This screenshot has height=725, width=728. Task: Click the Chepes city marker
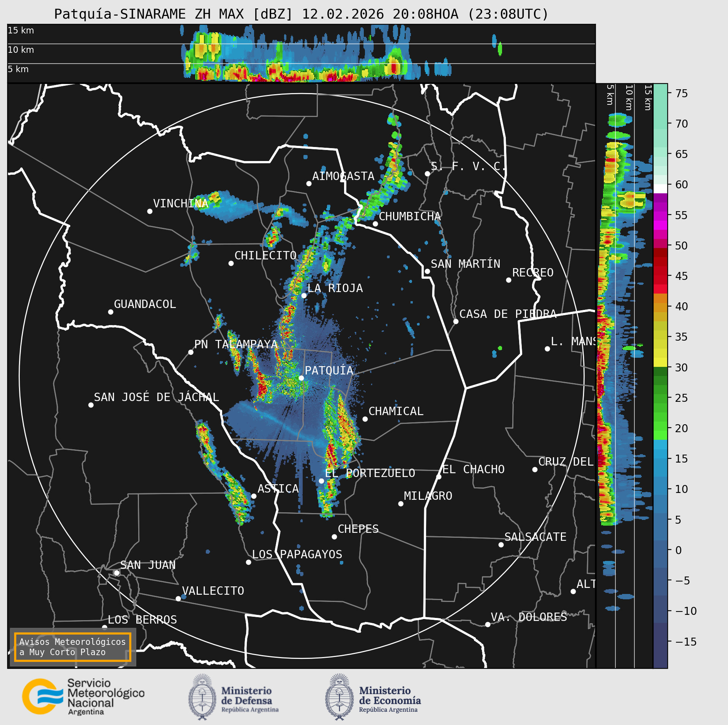334,537
